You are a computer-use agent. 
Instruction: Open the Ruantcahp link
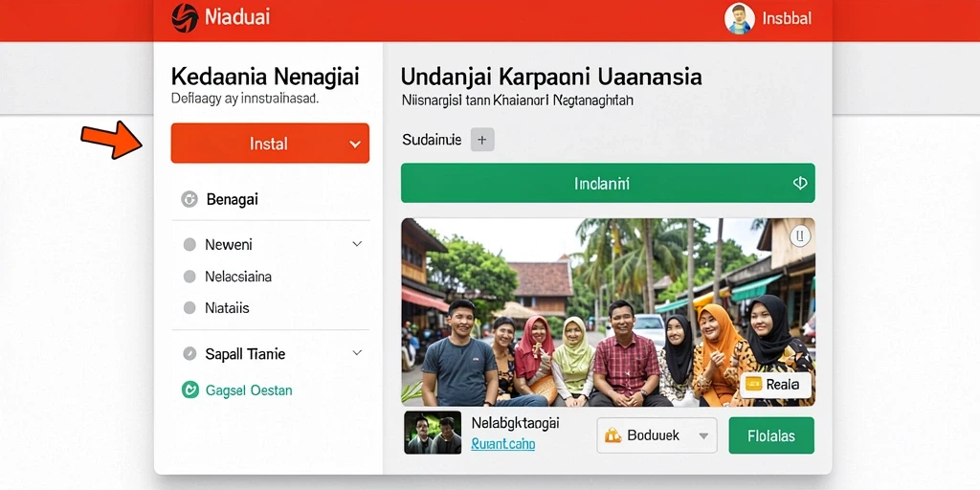point(502,444)
